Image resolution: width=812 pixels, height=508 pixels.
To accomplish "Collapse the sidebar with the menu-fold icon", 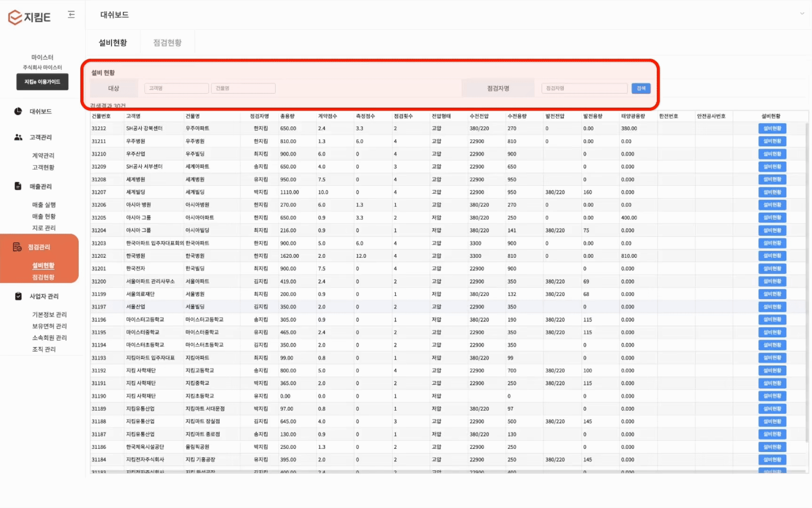I will coord(72,15).
